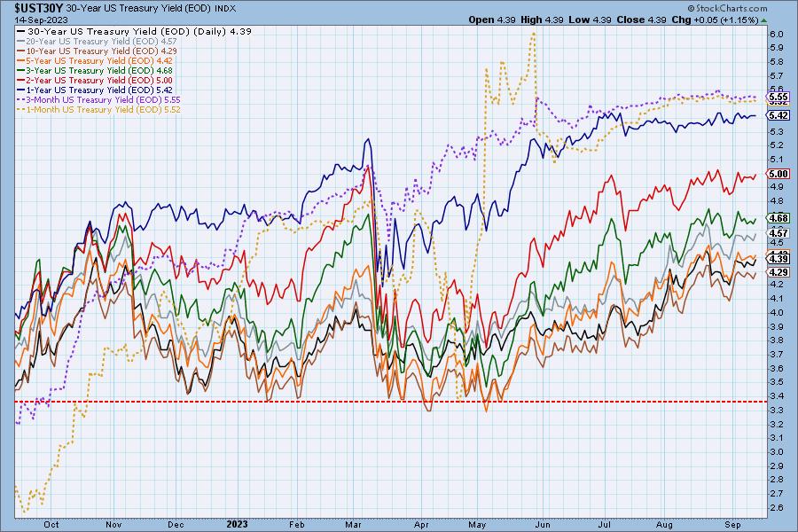Click the Open 4.39 value in header
Image resolution: width=798 pixels, height=532 pixels.
(491, 20)
